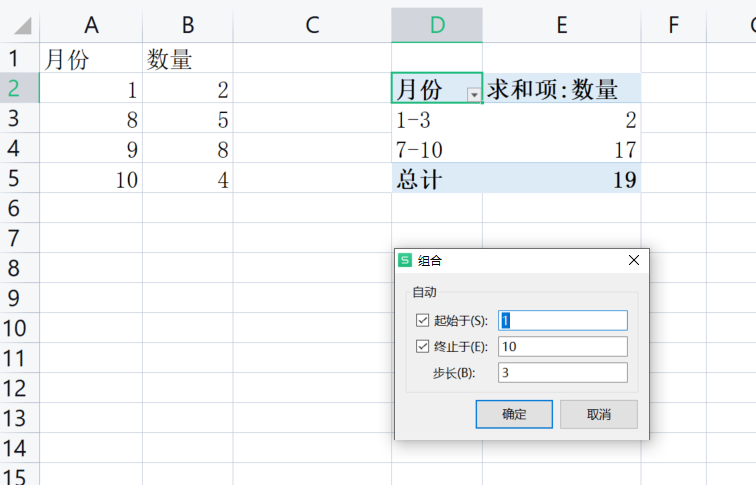756x485 pixels.
Task: Click the WPS icon in the 组合 title bar
Action: [405, 260]
